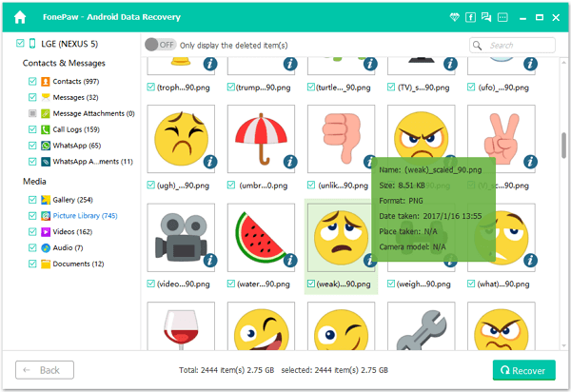Show info for turtle image

370,64
